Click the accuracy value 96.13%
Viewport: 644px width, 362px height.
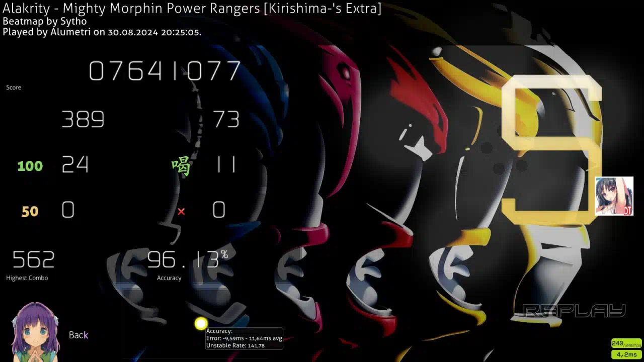coord(188,259)
